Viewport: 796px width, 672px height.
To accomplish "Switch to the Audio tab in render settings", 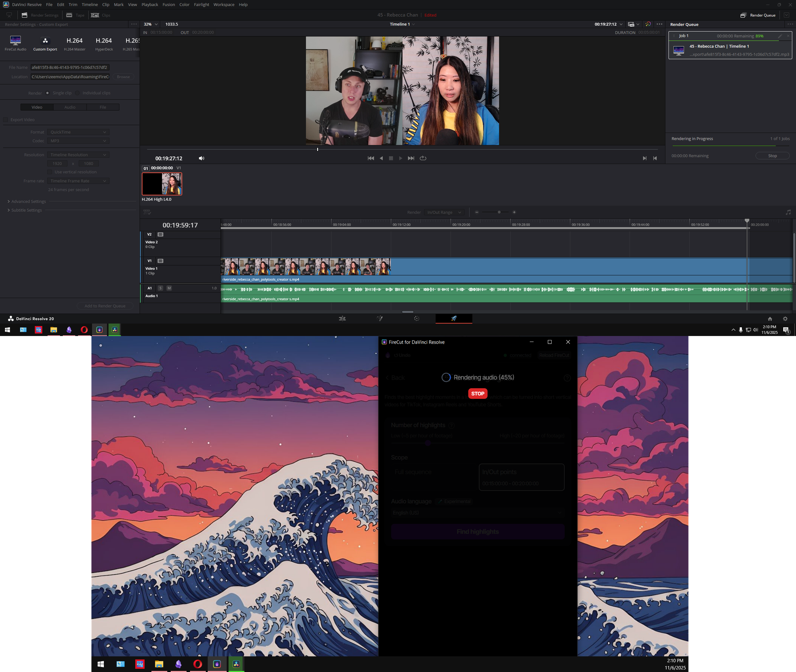I will point(70,107).
